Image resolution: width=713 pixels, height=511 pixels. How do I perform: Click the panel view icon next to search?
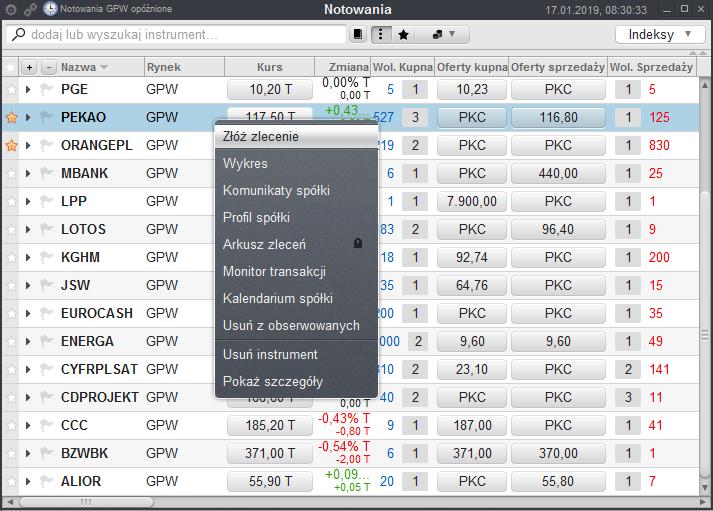click(358, 35)
